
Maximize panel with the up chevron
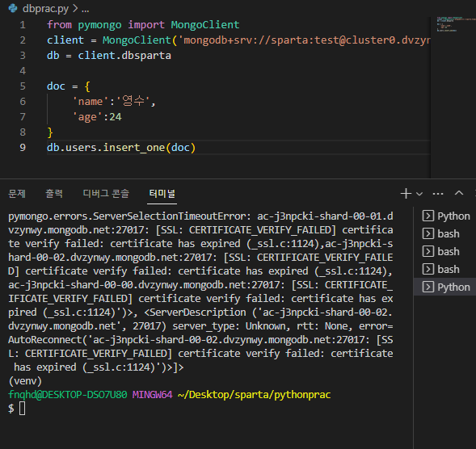tap(459, 193)
